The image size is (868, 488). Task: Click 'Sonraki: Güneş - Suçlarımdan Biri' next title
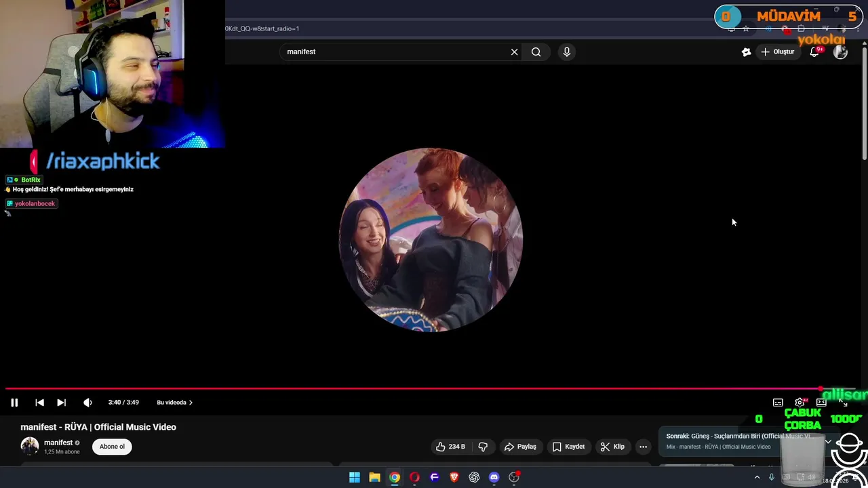(x=738, y=436)
